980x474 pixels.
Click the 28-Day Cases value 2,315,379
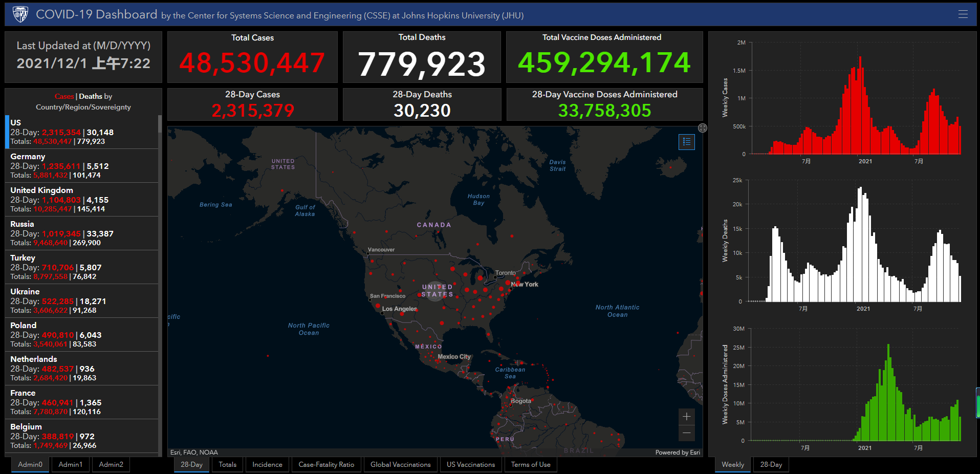pos(253,111)
